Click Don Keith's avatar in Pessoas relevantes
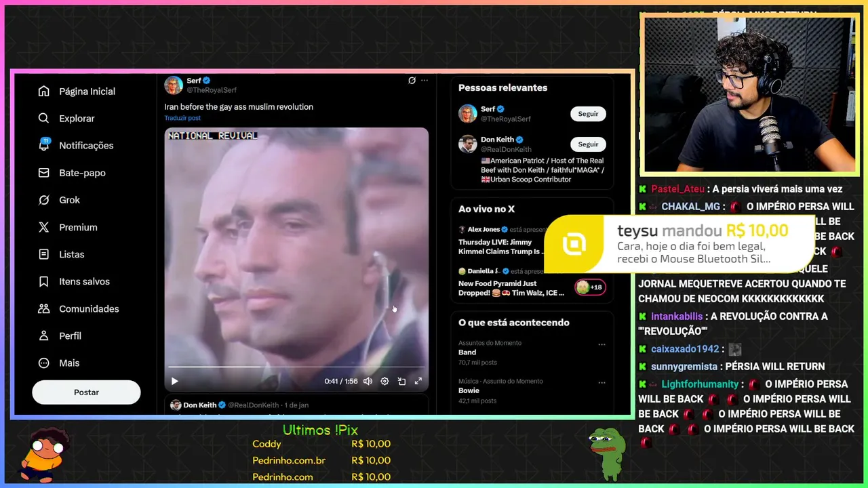Screen dimensions: 868x488 pos(468,144)
